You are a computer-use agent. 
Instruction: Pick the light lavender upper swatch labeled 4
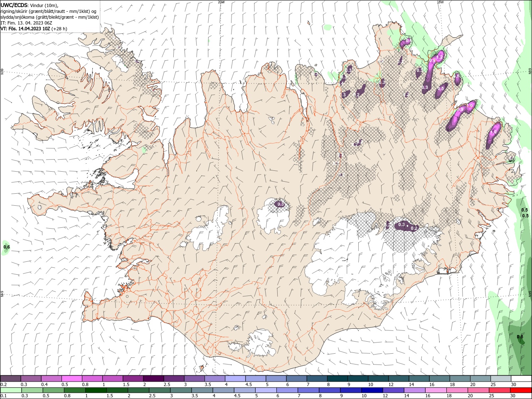click(x=235, y=378)
